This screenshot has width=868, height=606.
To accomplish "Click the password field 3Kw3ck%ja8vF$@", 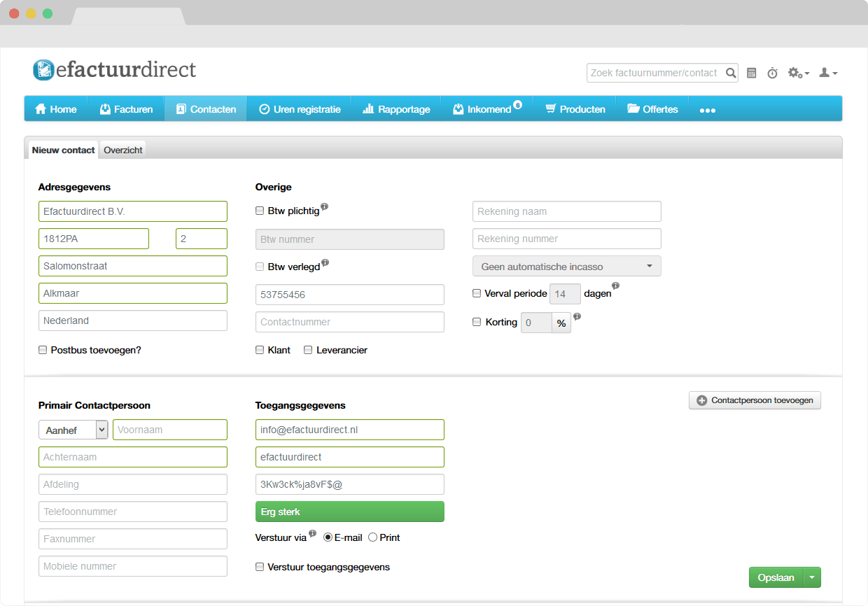I will [350, 484].
